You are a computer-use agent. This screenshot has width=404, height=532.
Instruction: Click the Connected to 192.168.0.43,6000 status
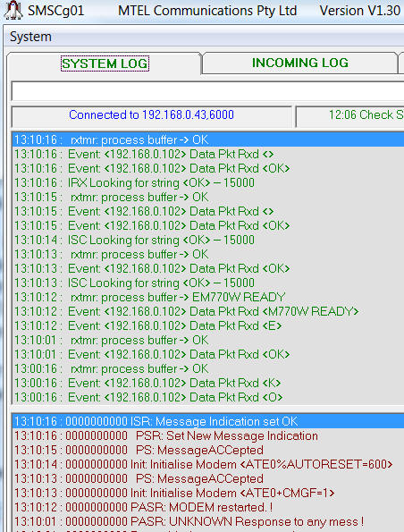151,115
